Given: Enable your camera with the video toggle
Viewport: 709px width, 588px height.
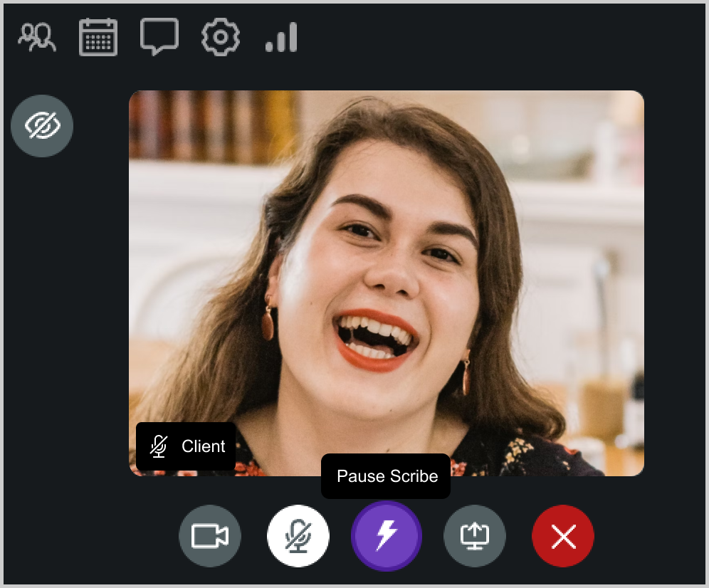Looking at the screenshot, I should tap(209, 536).
